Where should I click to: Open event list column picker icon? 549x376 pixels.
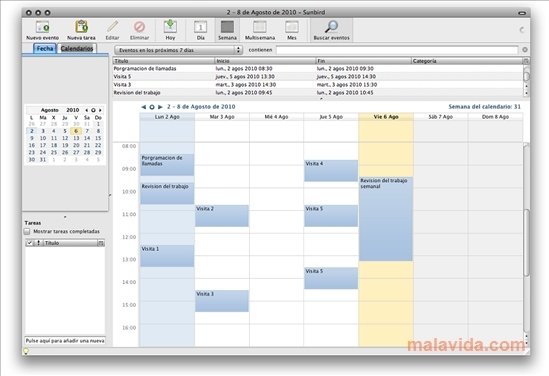526,61
